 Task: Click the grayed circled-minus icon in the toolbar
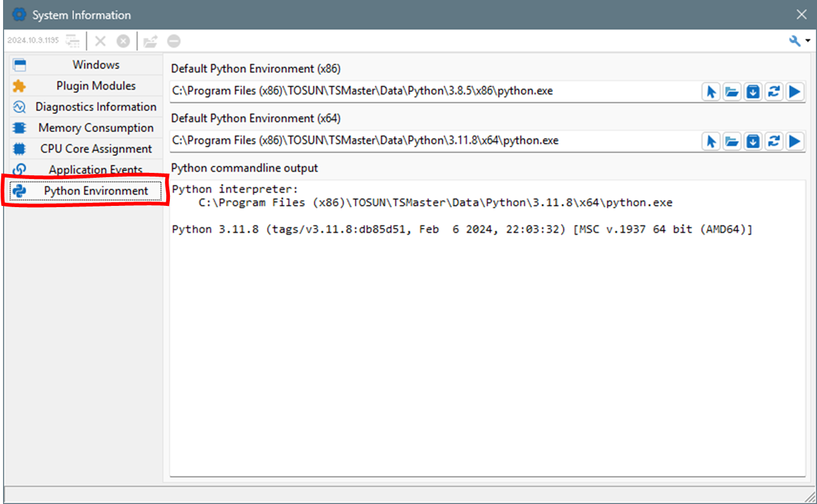pos(174,41)
